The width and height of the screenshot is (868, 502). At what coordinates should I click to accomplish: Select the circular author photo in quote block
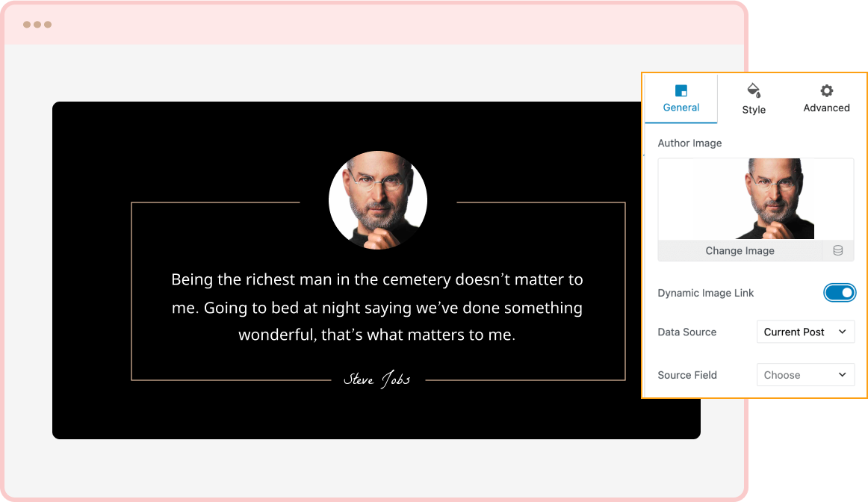click(377, 200)
